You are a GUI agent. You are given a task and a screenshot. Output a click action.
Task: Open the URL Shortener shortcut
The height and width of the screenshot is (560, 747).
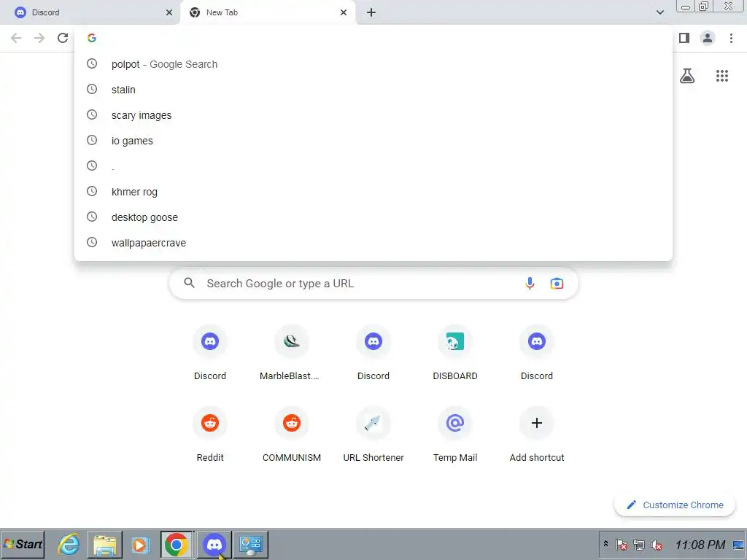pyautogui.click(x=373, y=435)
